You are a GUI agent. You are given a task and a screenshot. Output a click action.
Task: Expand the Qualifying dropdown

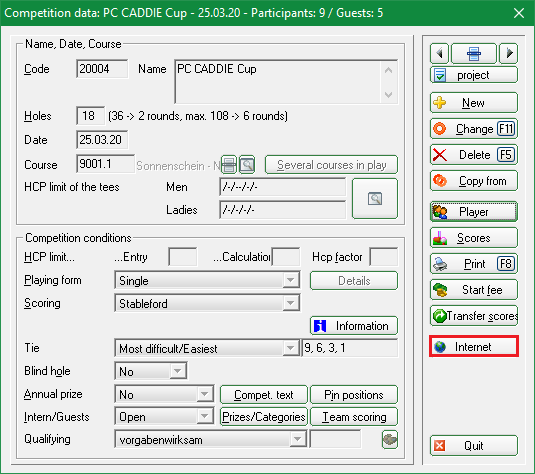point(298,439)
